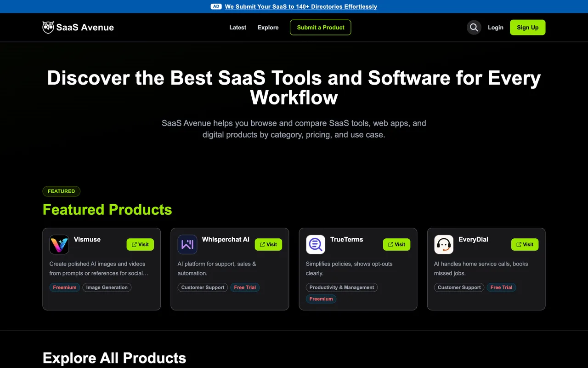Click the AD badge in top banner
The image size is (588, 368).
216,6
